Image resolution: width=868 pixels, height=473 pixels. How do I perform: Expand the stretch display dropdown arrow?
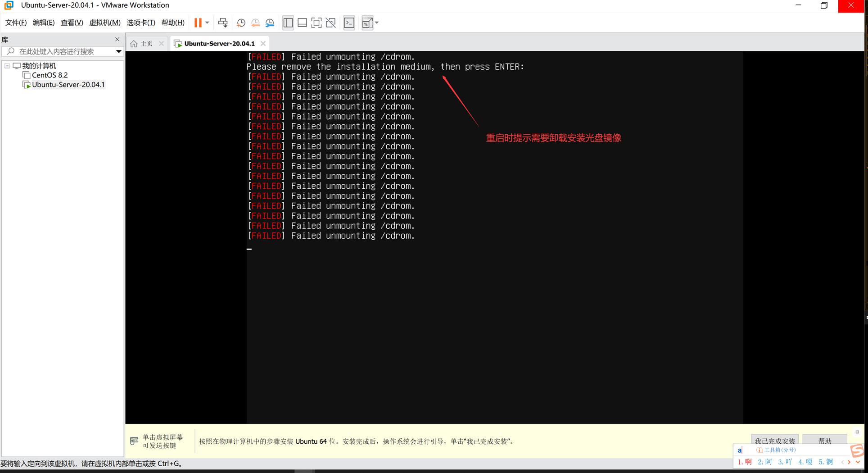pyautogui.click(x=377, y=23)
